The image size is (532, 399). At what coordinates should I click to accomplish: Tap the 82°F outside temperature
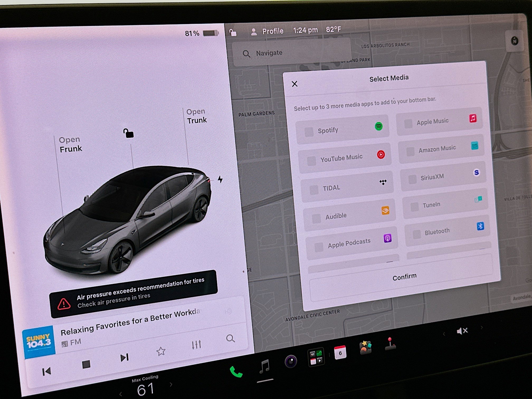[x=333, y=29]
